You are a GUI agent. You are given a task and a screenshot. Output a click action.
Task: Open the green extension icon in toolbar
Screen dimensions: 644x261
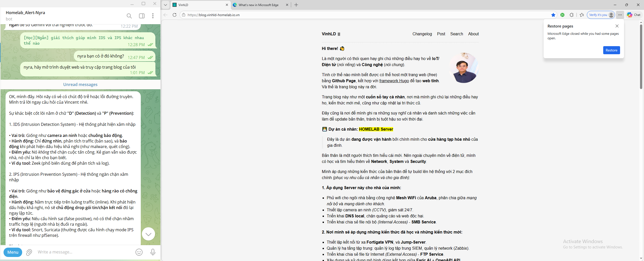562,15
